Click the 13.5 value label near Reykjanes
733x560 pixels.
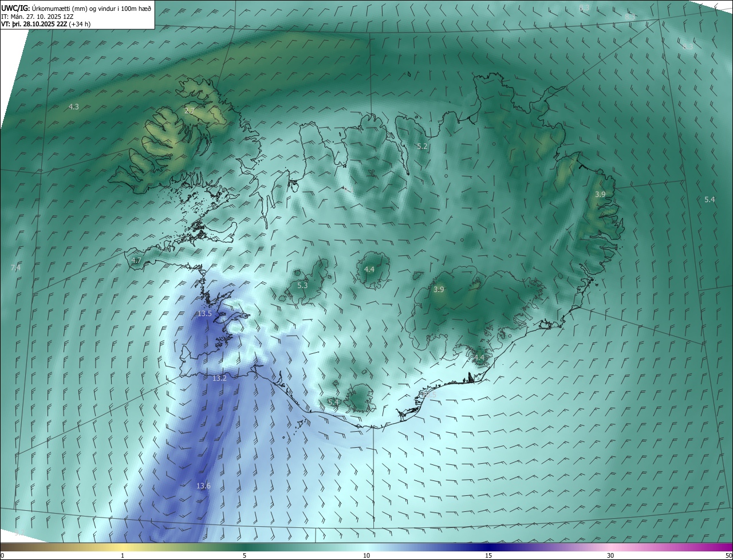204,314
